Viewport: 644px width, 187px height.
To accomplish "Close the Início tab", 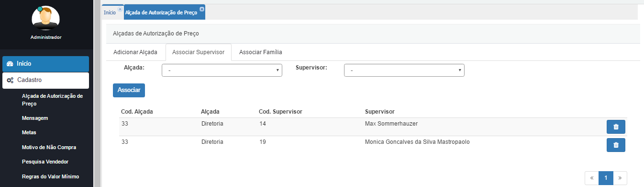I will (x=120, y=9).
